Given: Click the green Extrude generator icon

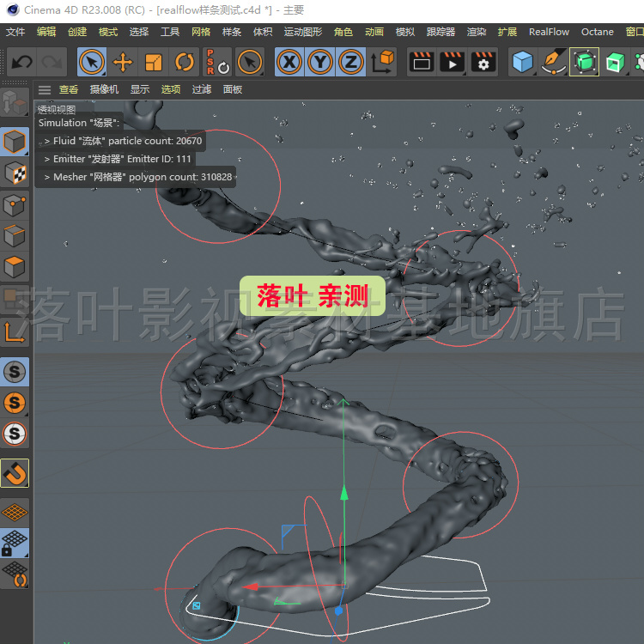Looking at the screenshot, I should 615,63.
